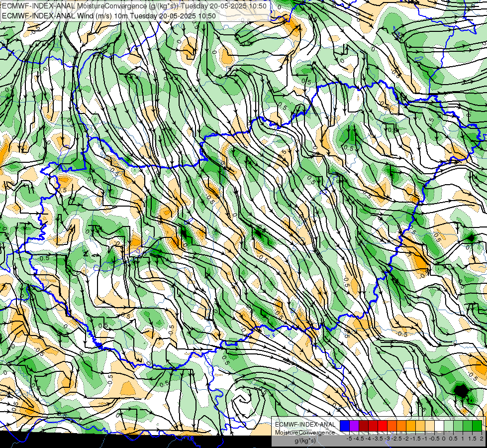Click the -1.5 value on the legend scale

tap(415, 439)
